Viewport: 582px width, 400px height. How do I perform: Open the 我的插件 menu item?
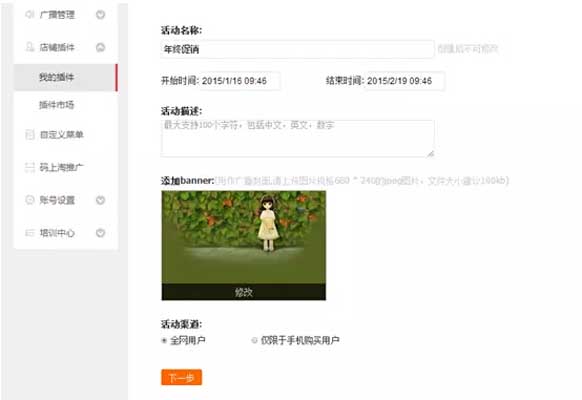pyautogui.click(x=66, y=77)
